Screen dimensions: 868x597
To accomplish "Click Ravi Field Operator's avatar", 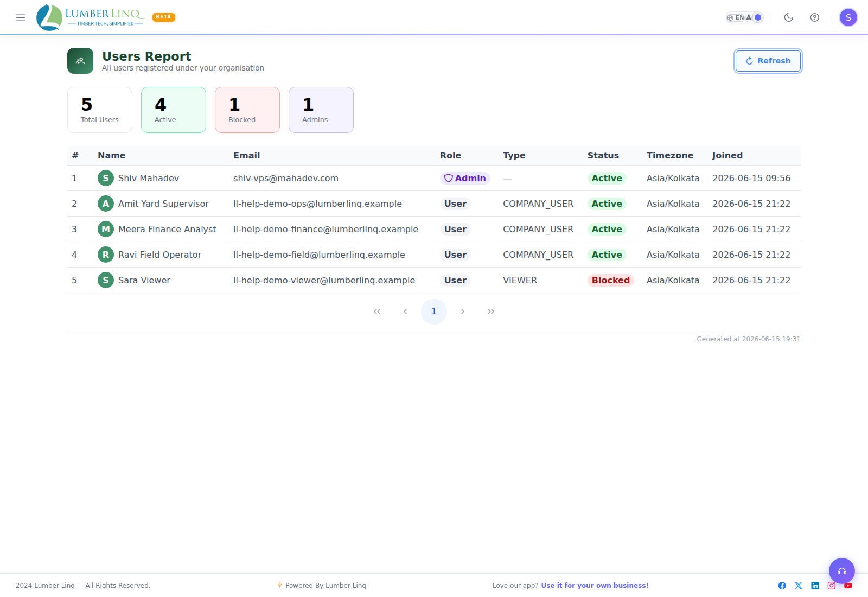I will click(x=106, y=255).
